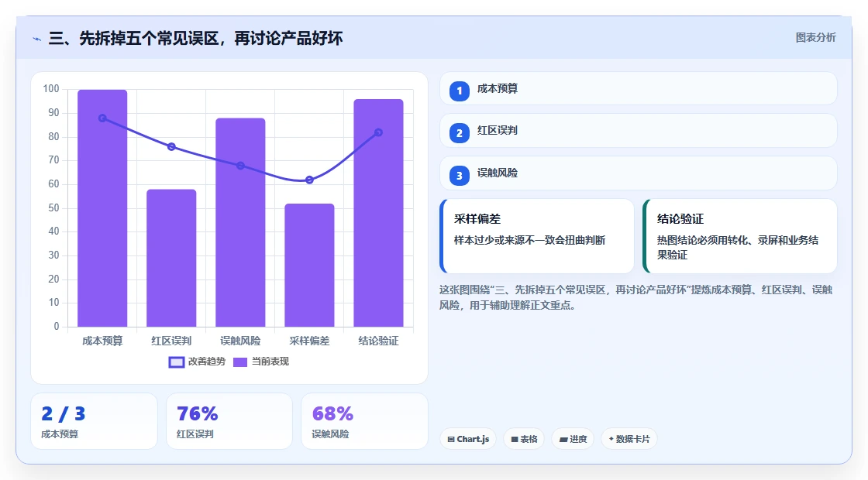Click the trend line point above 结论验证
868x480 pixels.
coord(379,132)
